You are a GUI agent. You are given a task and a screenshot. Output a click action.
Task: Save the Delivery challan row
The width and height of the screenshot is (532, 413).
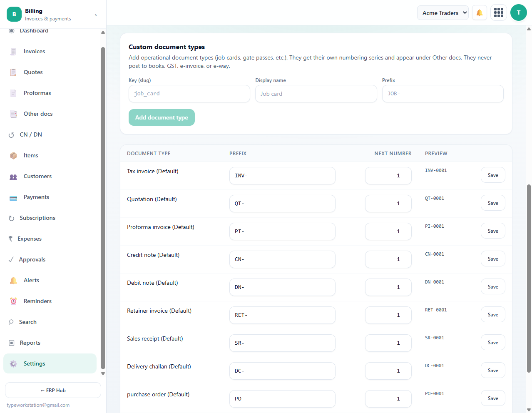(493, 371)
